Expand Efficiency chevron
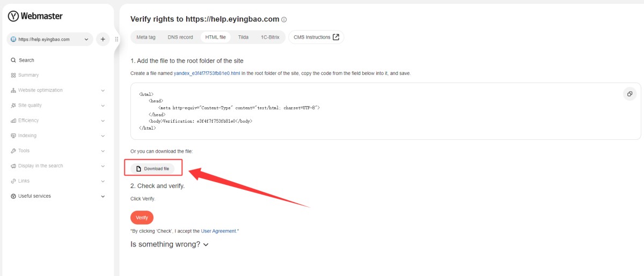Image resolution: width=644 pixels, height=276 pixels. (x=103, y=121)
